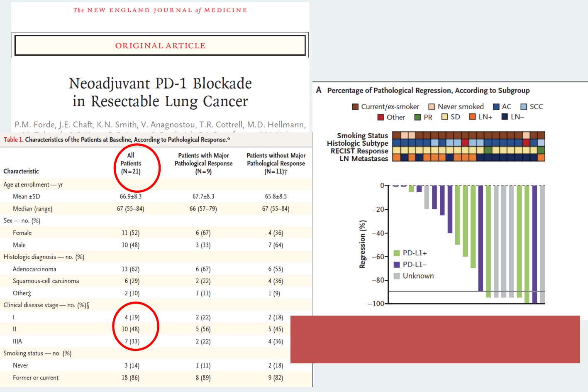
Task: Select the SCC light blue legend swatch
Action: tap(524, 107)
